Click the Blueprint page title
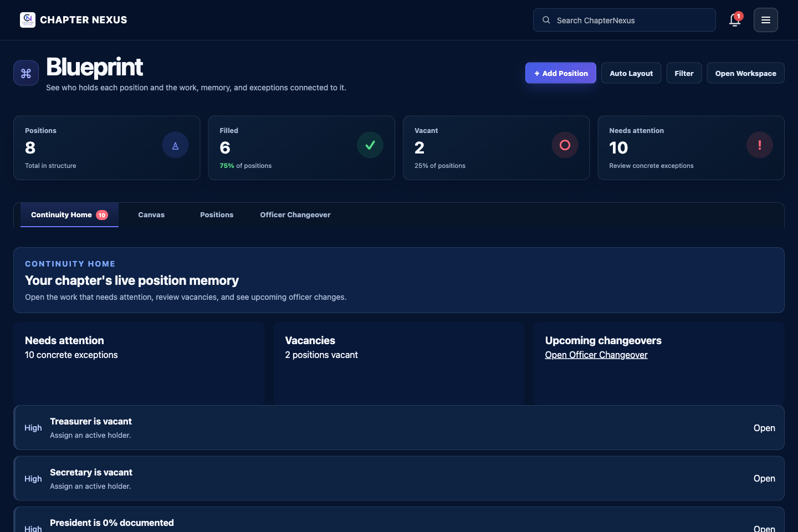 coord(95,68)
